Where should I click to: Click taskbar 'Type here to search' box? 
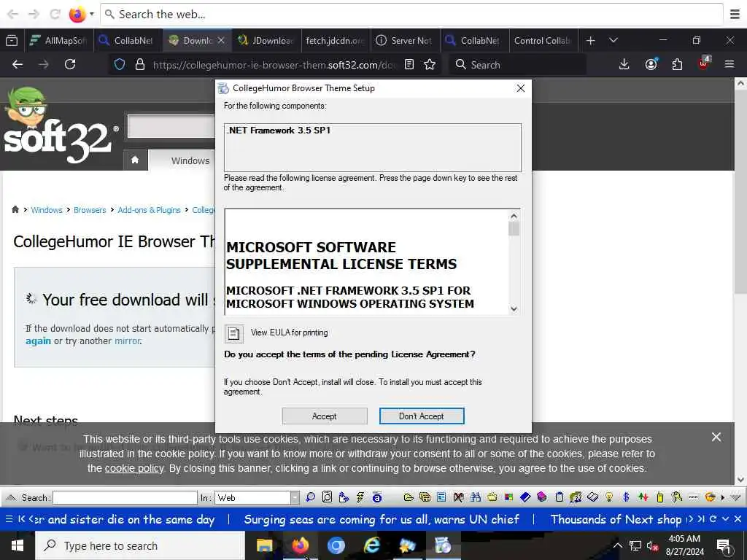point(140,545)
